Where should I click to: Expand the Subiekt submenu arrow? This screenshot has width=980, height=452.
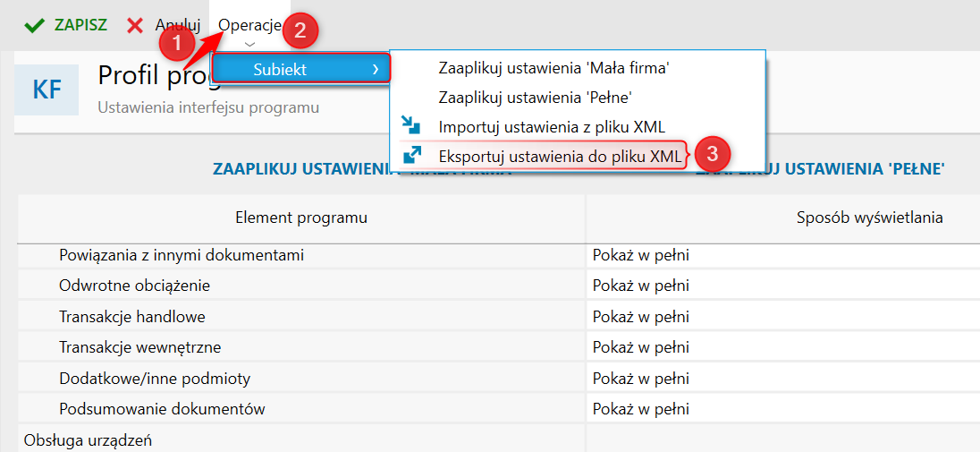(x=376, y=68)
